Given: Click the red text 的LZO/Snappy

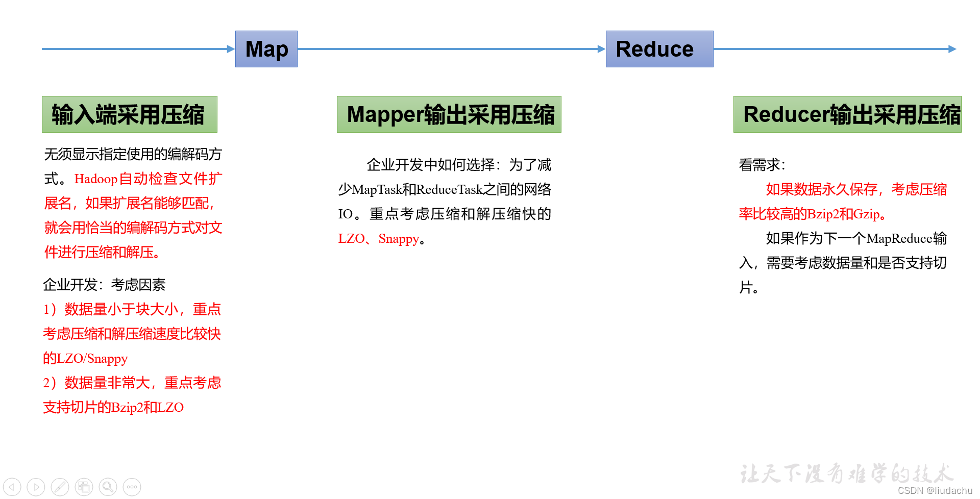Looking at the screenshot, I should coord(85,358).
